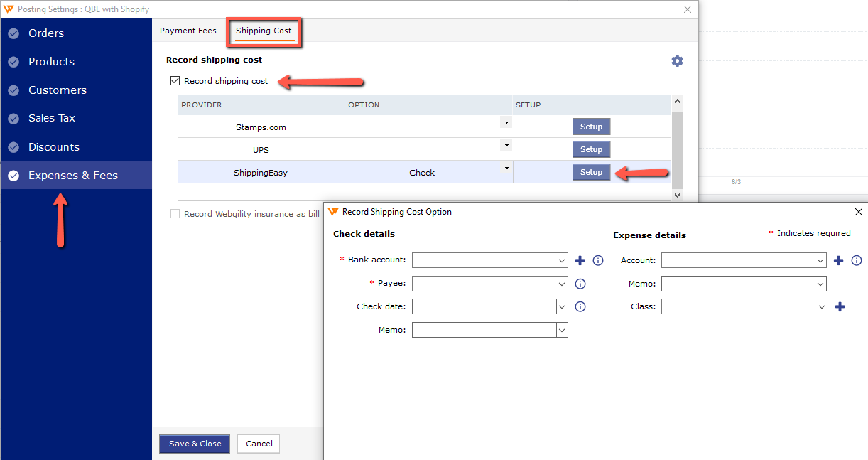Click the Products checkmark icon
This screenshot has height=460, width=868.
click(13, 62)
